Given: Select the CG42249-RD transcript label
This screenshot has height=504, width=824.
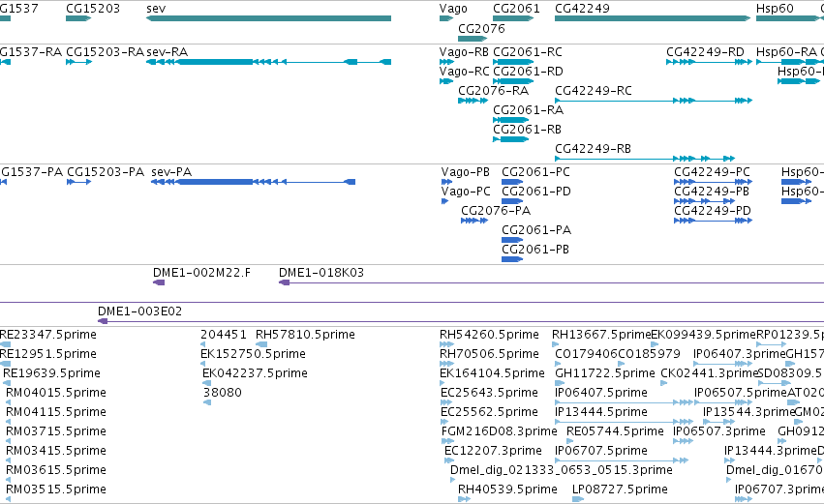Looking at the screenshot, I should tap(705, 52).
